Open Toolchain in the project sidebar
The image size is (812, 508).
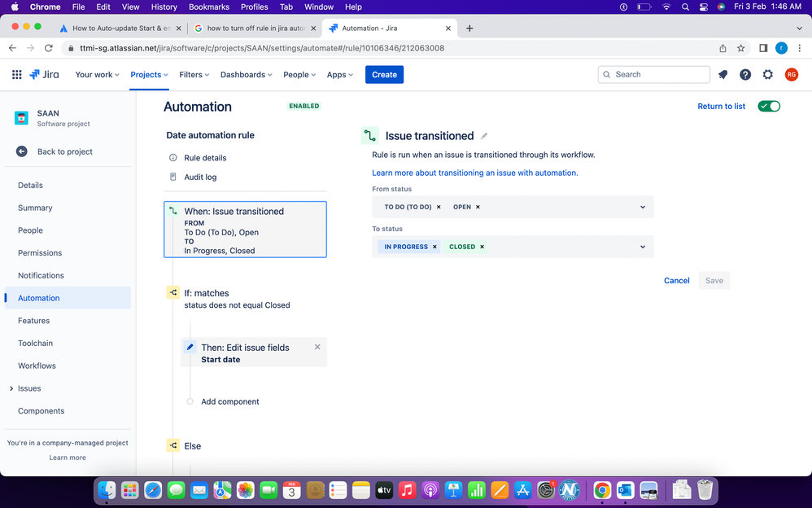35,344
